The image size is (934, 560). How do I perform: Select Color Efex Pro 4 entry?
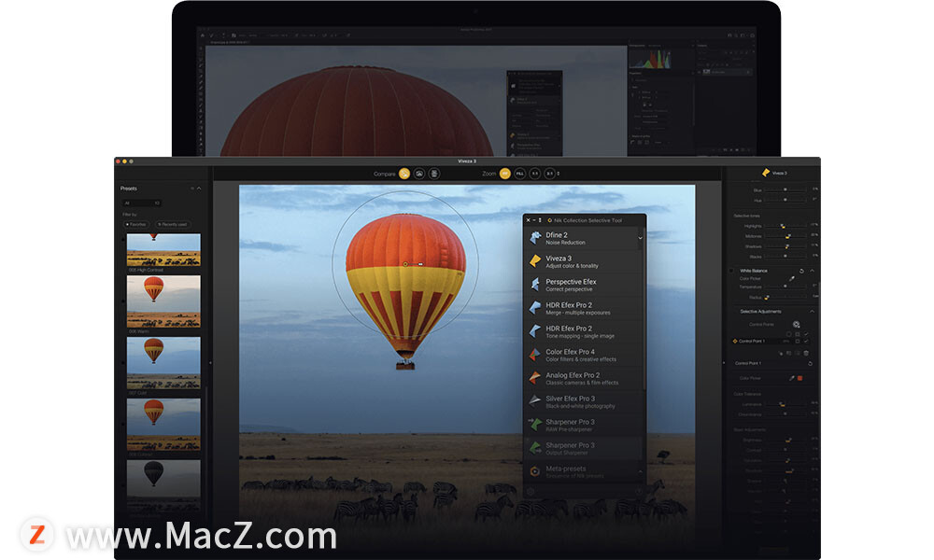[584, 355]
